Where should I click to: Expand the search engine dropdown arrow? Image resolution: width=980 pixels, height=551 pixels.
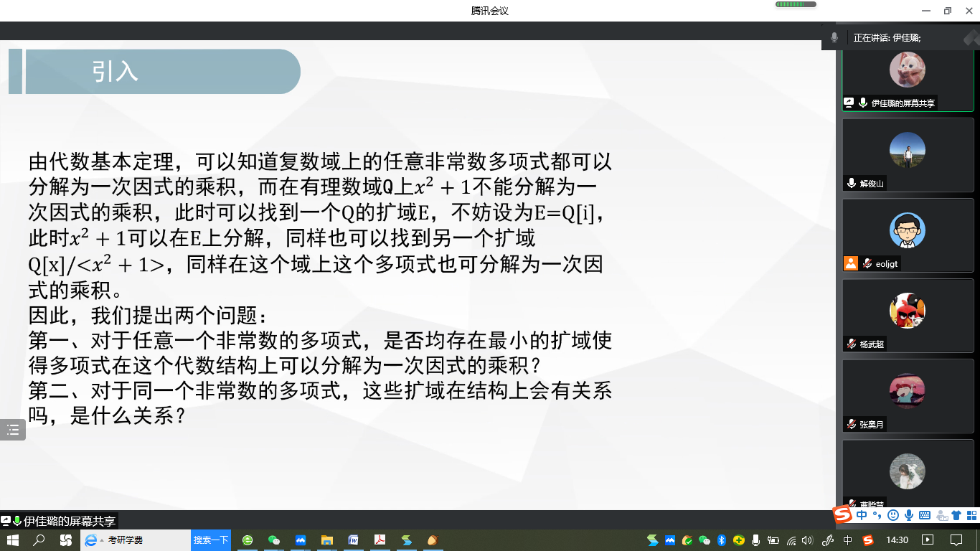point(102,540)
